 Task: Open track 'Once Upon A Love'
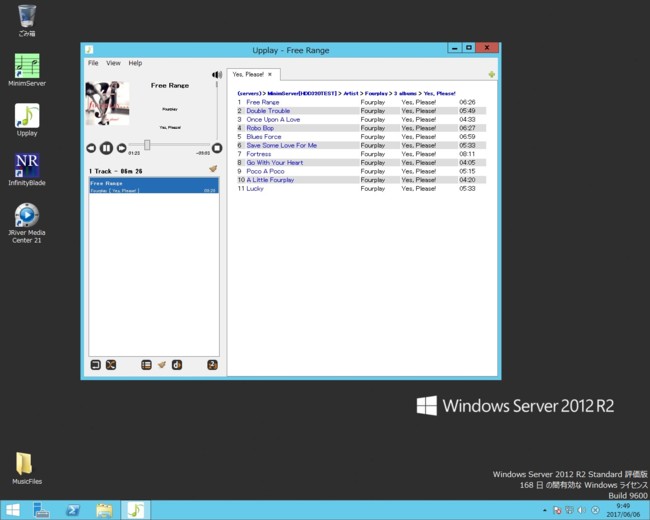coord(273,119)
